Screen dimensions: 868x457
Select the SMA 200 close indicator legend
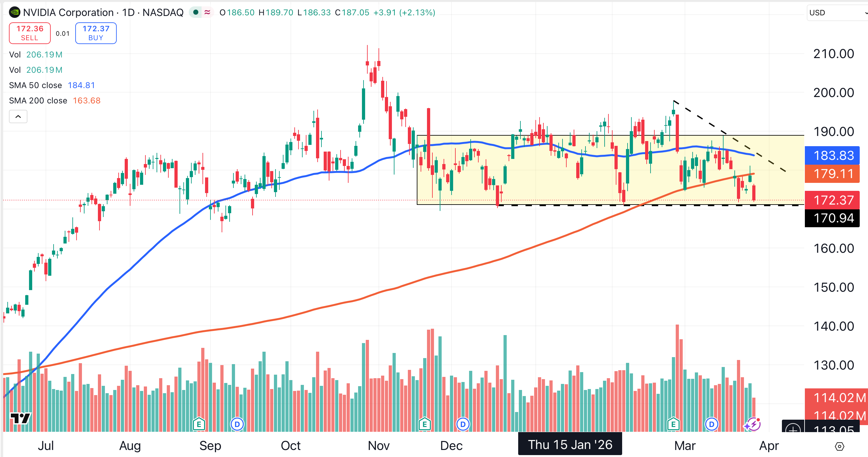coord(38,101)
